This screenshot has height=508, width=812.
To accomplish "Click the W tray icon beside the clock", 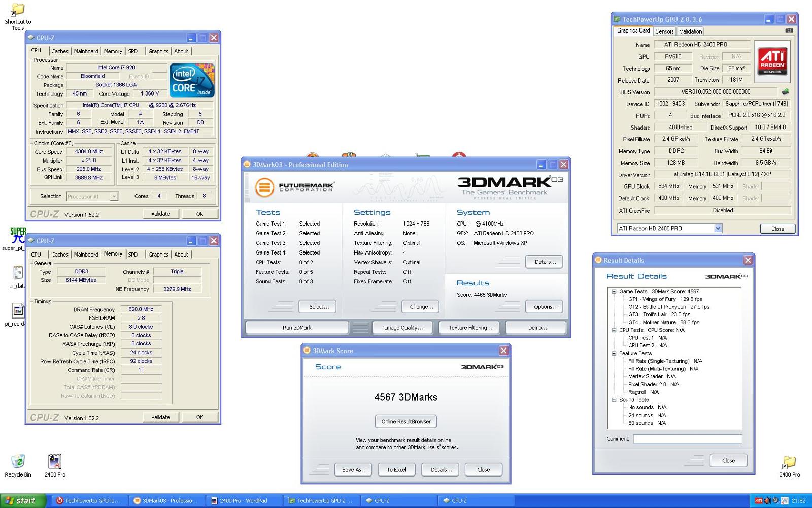I will click(x=785, y=501).
